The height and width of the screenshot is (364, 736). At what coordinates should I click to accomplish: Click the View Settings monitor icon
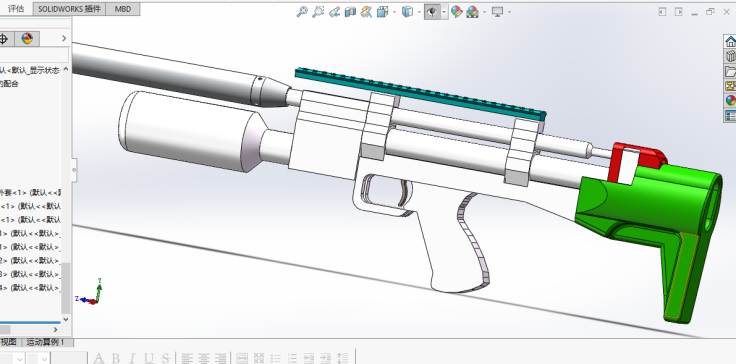coord(498,12)
